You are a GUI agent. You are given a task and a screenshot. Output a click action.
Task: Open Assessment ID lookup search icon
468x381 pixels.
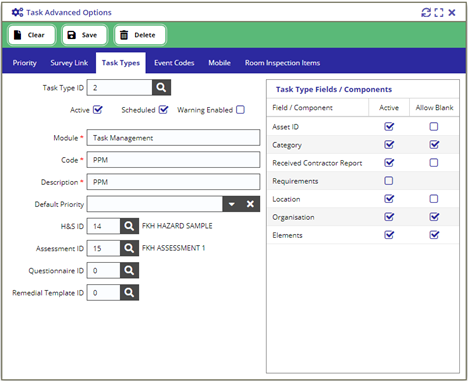point(129,248)
